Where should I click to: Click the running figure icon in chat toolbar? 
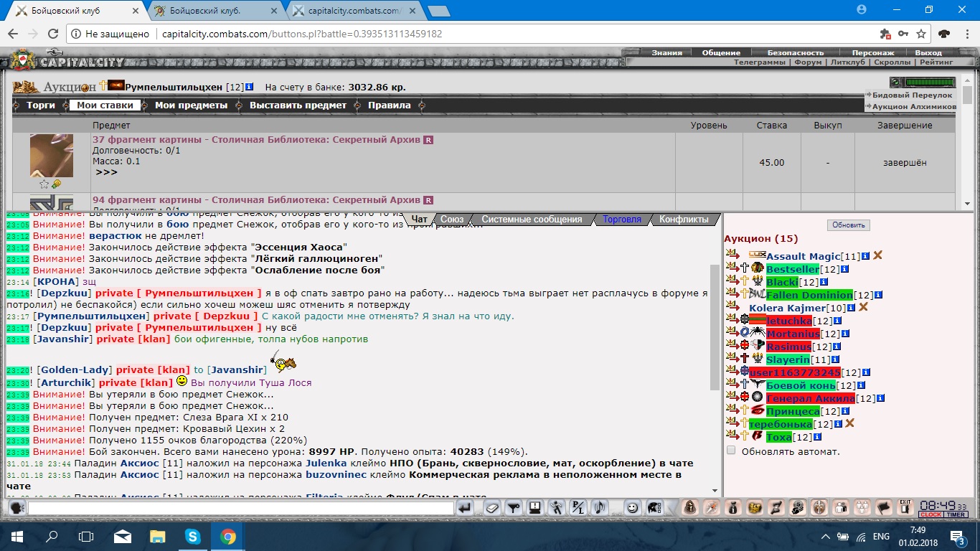point(557,508)
